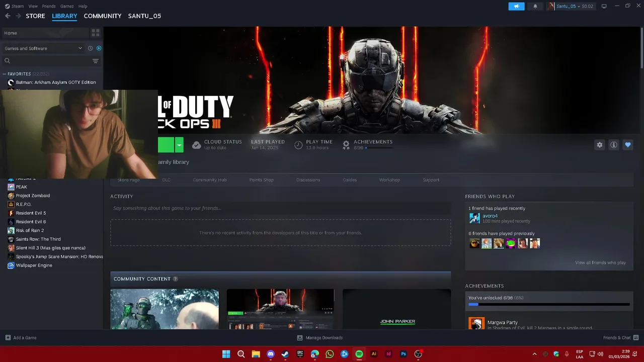Open Photoshop from the taskbar

(x=404, y=354)
